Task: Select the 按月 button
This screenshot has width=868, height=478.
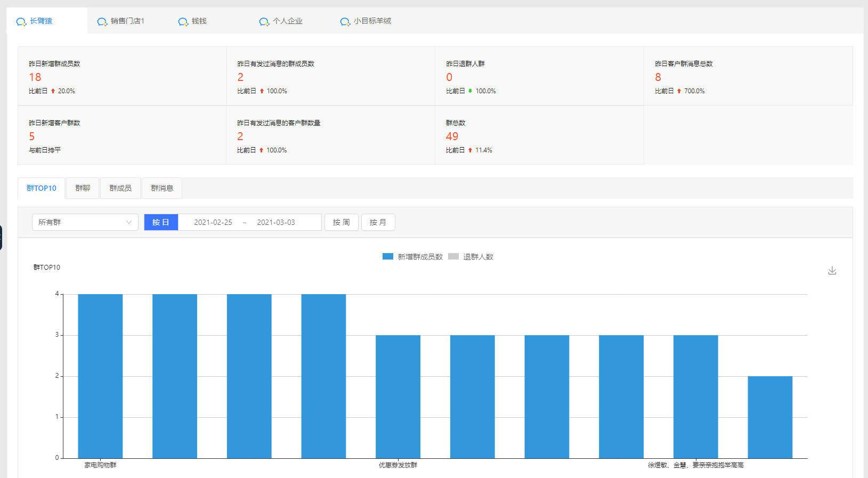Action: (x=378, y=222)
